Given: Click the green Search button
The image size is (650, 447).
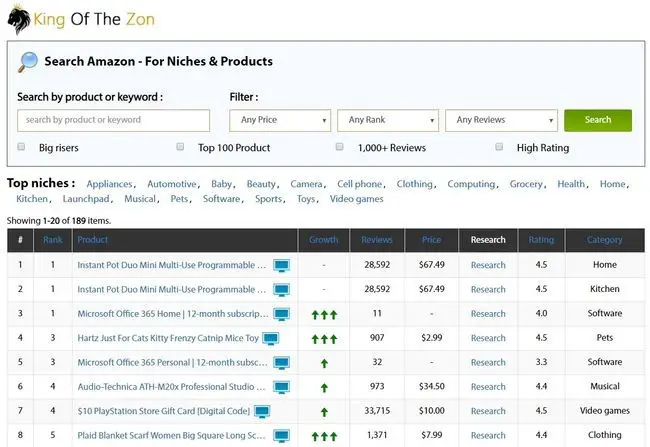Looking at the screenshot, I should [x=598, y=120].
